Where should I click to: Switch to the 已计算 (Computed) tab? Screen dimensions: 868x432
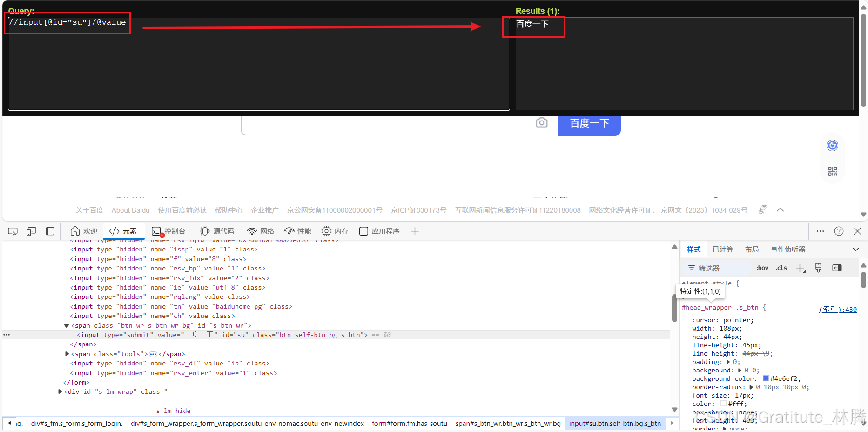click(x=722, y=249)
